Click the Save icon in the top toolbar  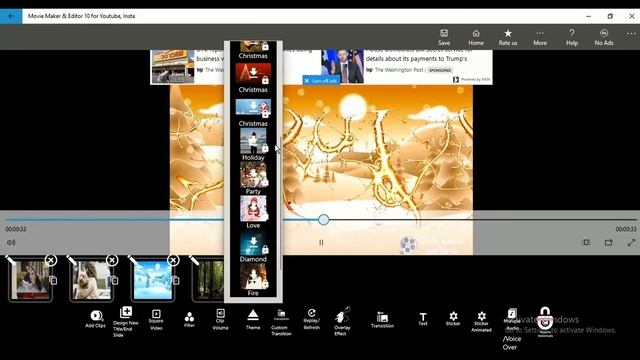click(444, 37)
